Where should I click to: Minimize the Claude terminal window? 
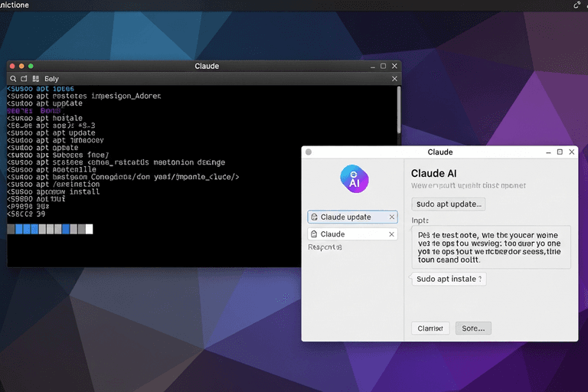pos(372,67)
